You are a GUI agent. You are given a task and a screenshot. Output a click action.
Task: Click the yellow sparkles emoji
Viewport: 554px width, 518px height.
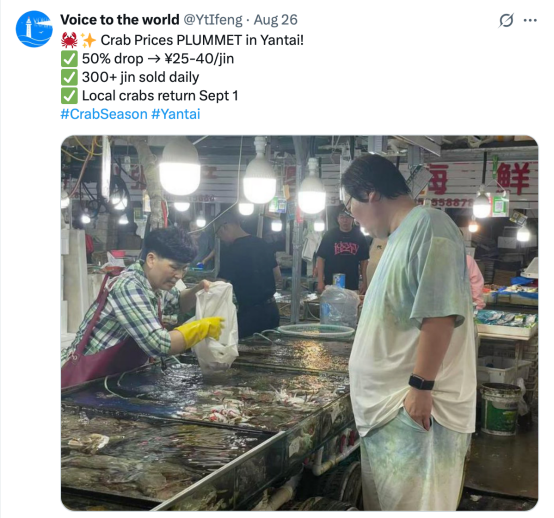88,40
